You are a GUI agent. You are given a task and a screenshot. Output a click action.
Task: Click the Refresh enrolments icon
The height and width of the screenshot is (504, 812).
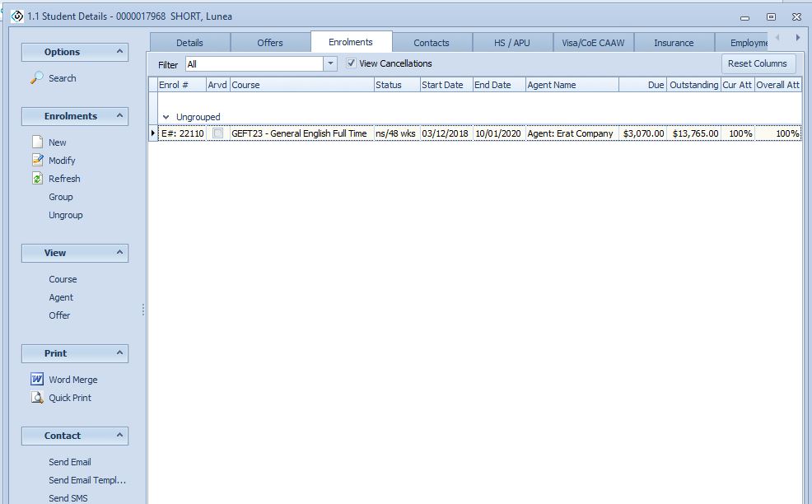tap(37, 179)
